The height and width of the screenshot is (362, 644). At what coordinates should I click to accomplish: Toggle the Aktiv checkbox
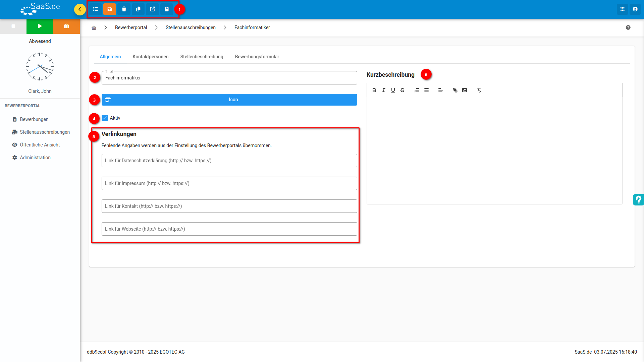[x=105, y=118]
